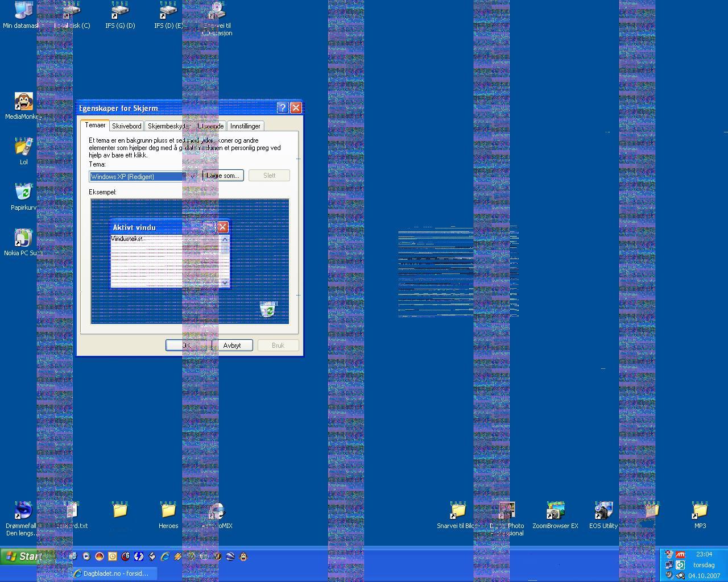
Task: Click the clock in system tray
Action: coord(704,554)
